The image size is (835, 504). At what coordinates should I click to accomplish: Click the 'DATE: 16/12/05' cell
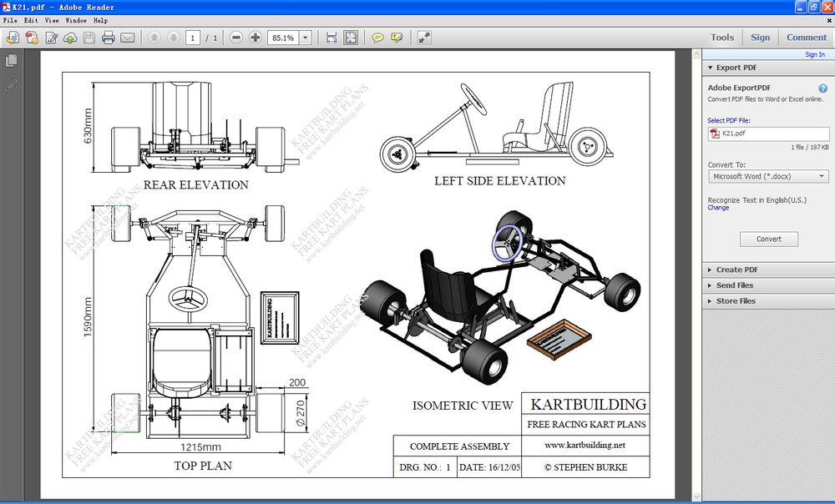point(489,467)
